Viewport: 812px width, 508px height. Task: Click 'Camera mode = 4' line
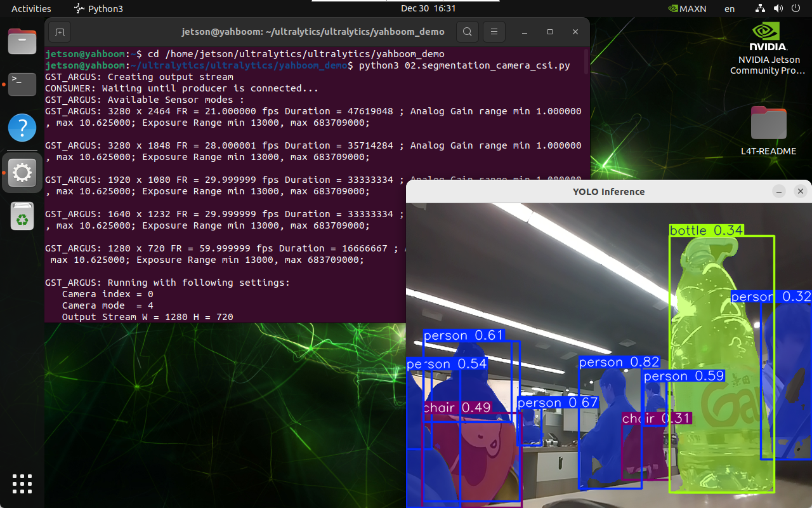click(108, 305)
